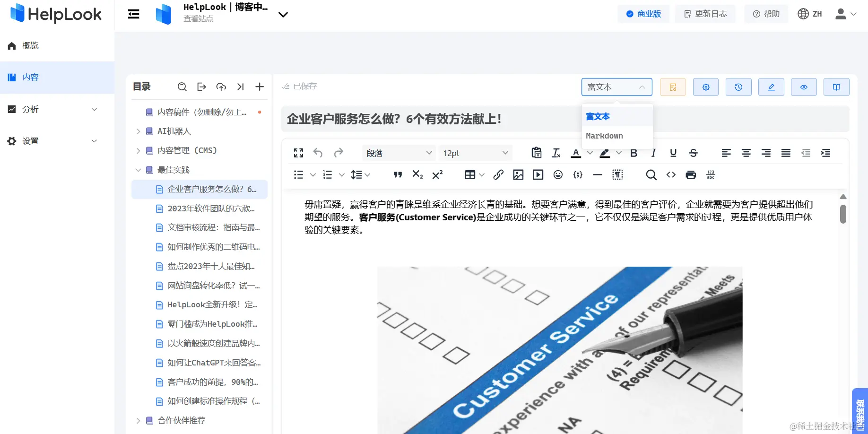This screenshot has height=434, width=868.
Task: Open bullet list style dropdown arrow
Action: click(312, 175)
